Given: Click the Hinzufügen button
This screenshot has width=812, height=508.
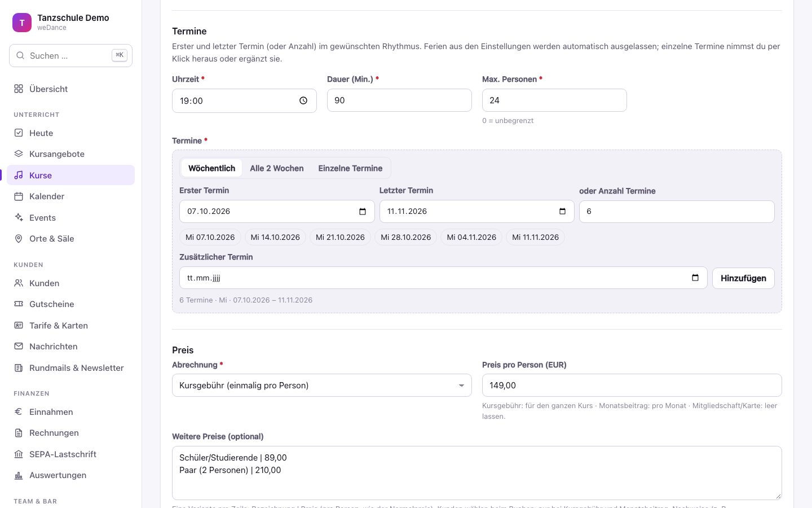Looking at the screenshot, I should click(743, 278).
